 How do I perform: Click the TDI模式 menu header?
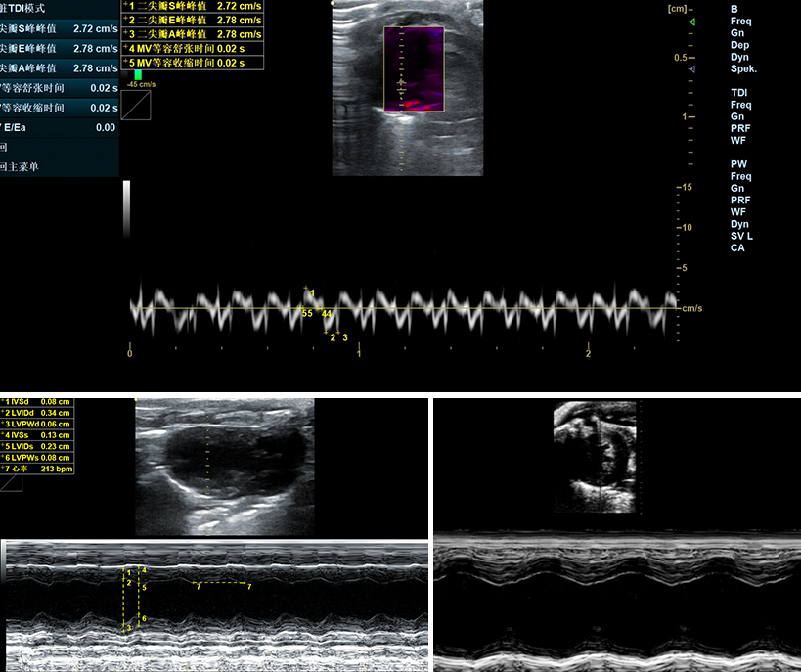coord(60,9)
